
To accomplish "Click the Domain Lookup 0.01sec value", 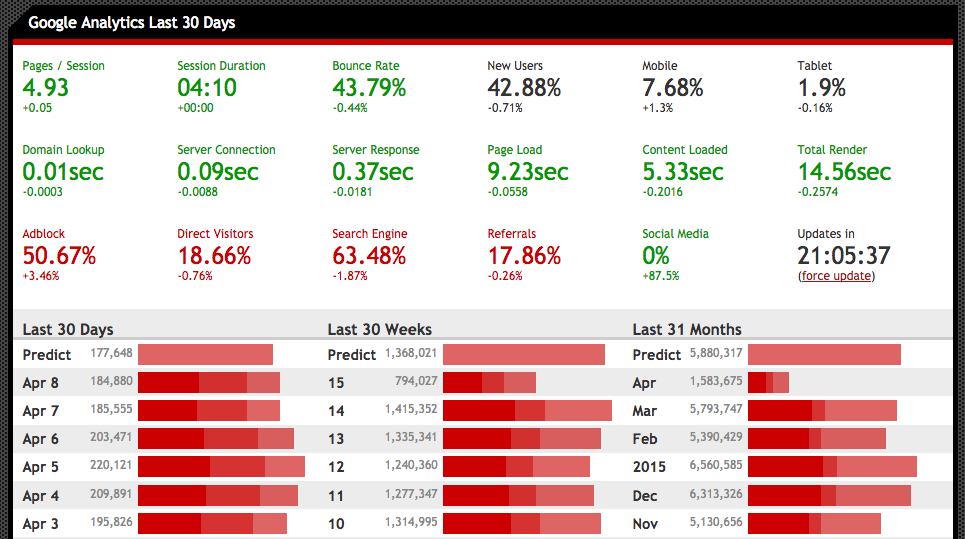I will pos(63,172).
